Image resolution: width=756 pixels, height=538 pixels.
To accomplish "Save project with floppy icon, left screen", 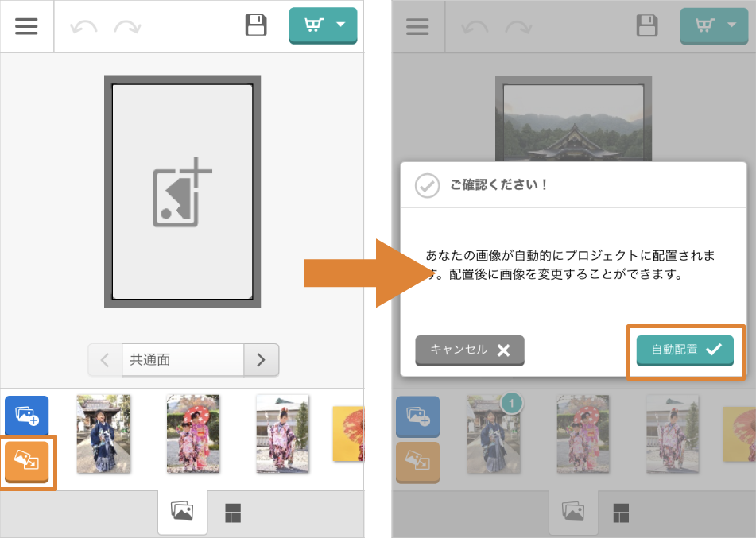I will 256,25.
